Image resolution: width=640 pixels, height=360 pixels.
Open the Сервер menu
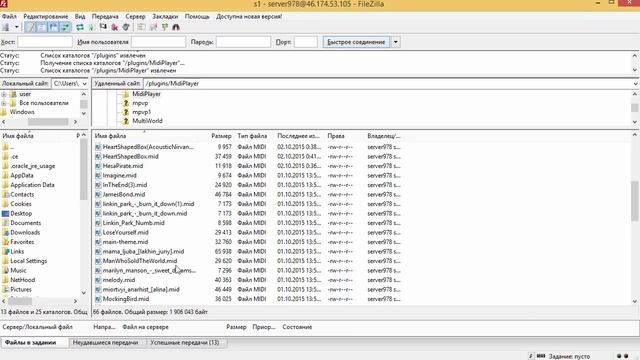tap(135, 16)
